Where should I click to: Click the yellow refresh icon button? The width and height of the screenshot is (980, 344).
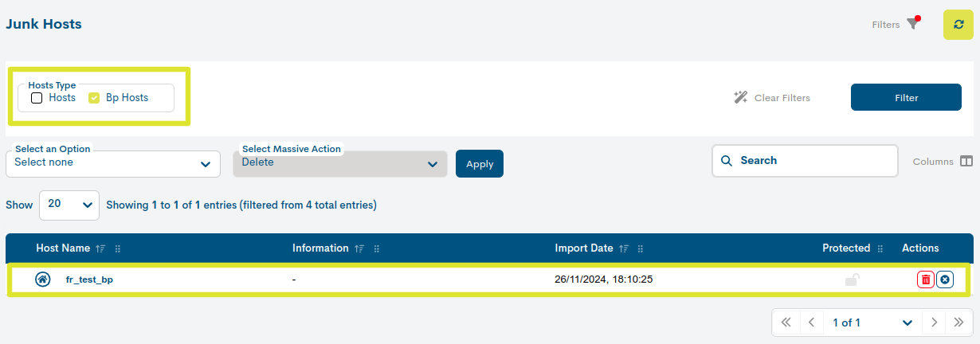(958, 25)
